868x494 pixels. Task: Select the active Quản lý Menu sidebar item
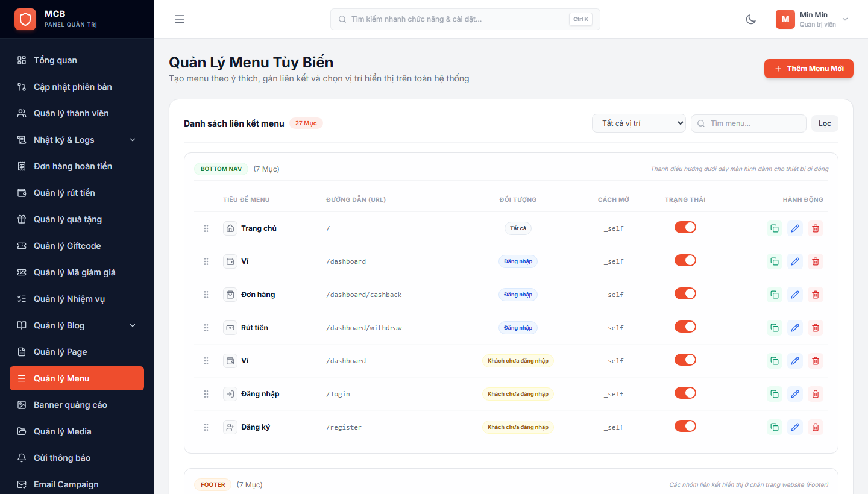click(x=77, y=378)
